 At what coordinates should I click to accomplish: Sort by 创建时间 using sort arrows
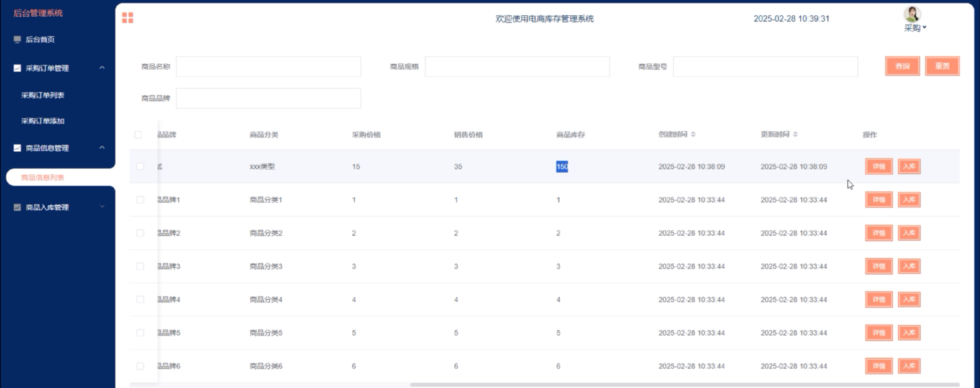click(693, 134)
